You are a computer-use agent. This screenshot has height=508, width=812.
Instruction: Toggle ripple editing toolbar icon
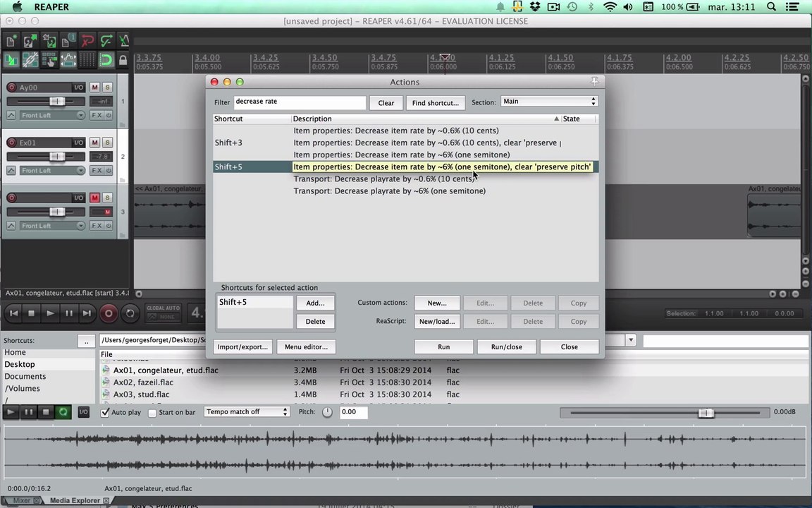pyautogui.click(x=49, y=60)
